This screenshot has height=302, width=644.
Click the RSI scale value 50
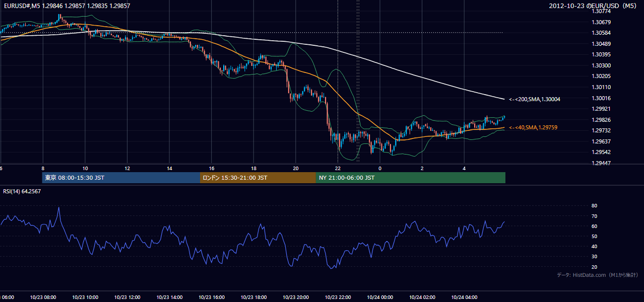coord(594,236)
